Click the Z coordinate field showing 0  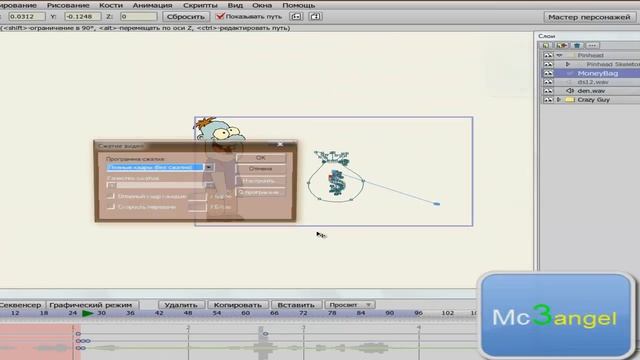(138, 17)
